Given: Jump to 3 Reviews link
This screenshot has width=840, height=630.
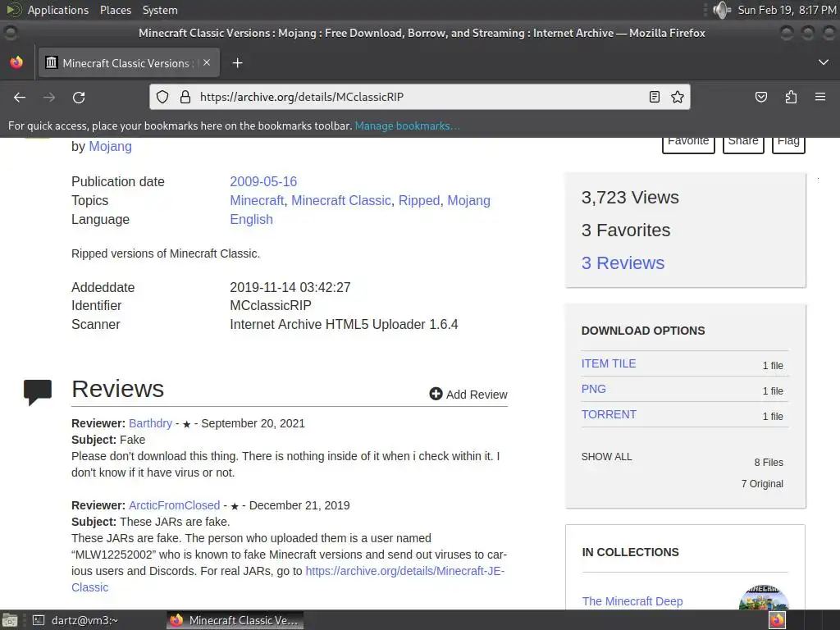Looking at the screenshot, I should 623,263.
